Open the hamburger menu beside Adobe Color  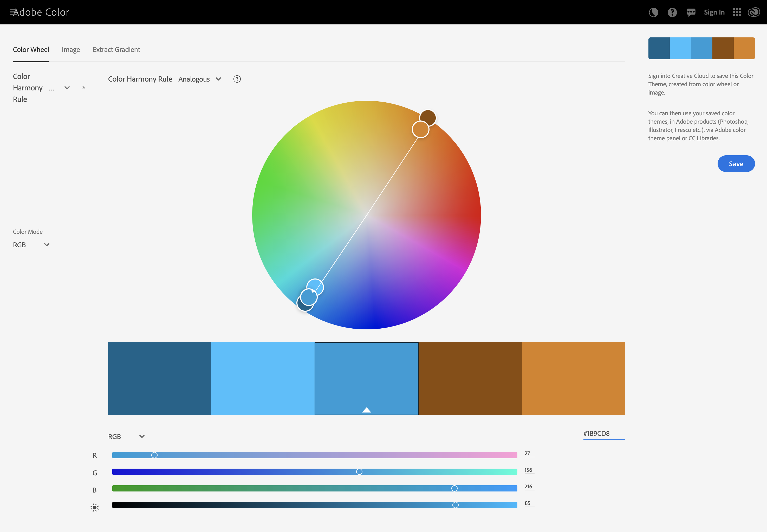(13, 12)
